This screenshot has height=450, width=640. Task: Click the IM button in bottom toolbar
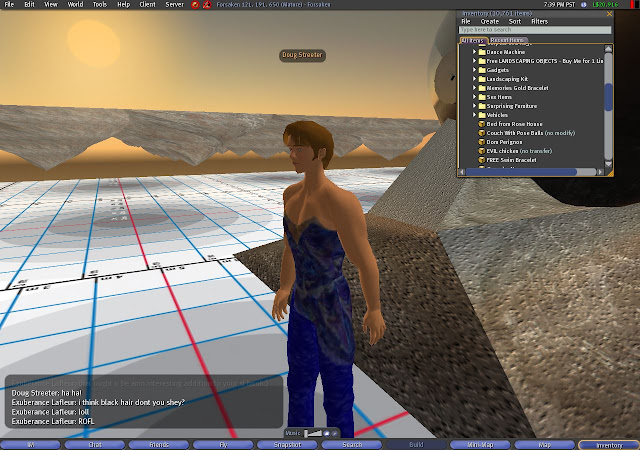(x=31, y=445)
